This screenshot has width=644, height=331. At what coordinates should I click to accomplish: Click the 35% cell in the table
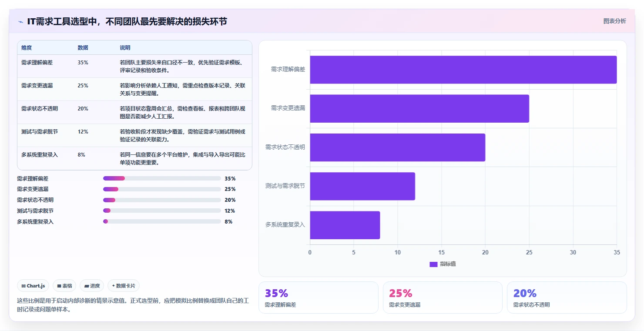83,62
